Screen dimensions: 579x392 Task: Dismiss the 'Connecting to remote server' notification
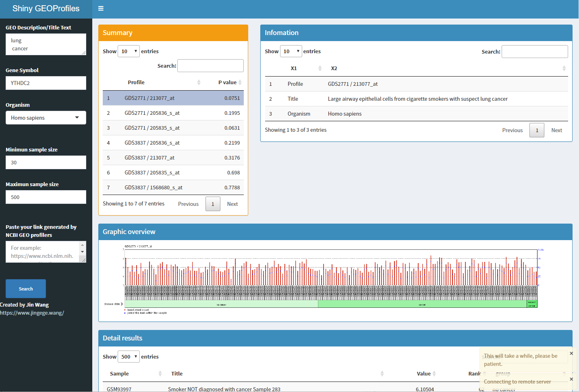[x=571, y=379]
